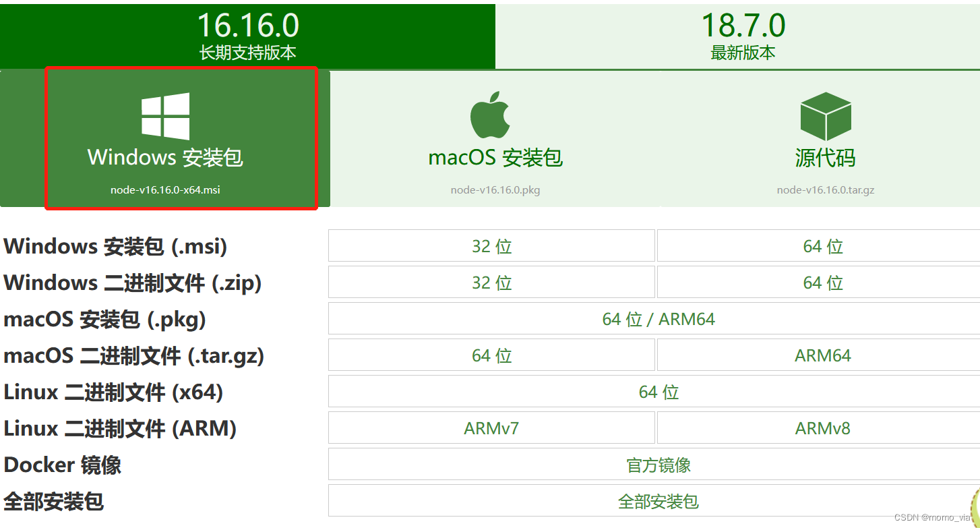Select the 16.16.0 long-term support tab
The image size is (980, 528).
247,35
